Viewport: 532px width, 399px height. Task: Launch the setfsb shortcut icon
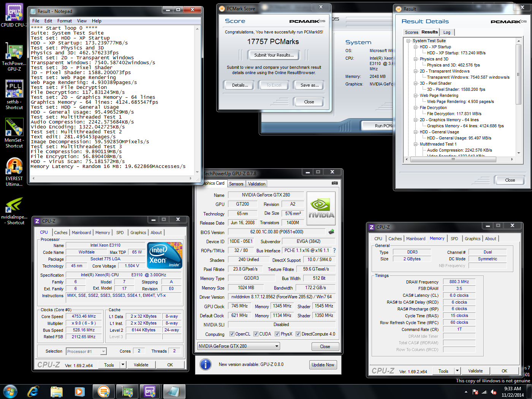coord(14,95)
